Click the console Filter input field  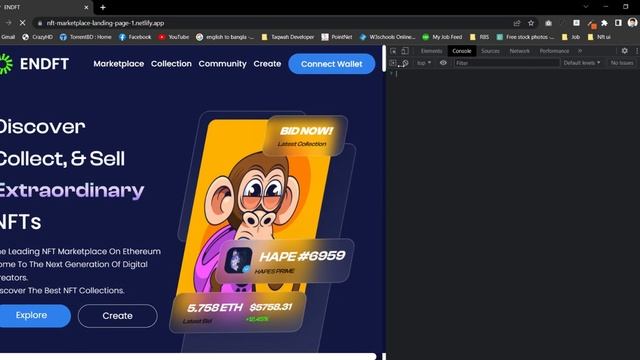(506, 63)
